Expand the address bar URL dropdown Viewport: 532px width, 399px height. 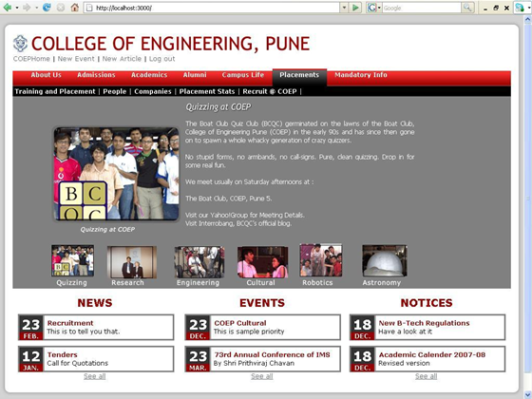(344, 8)
